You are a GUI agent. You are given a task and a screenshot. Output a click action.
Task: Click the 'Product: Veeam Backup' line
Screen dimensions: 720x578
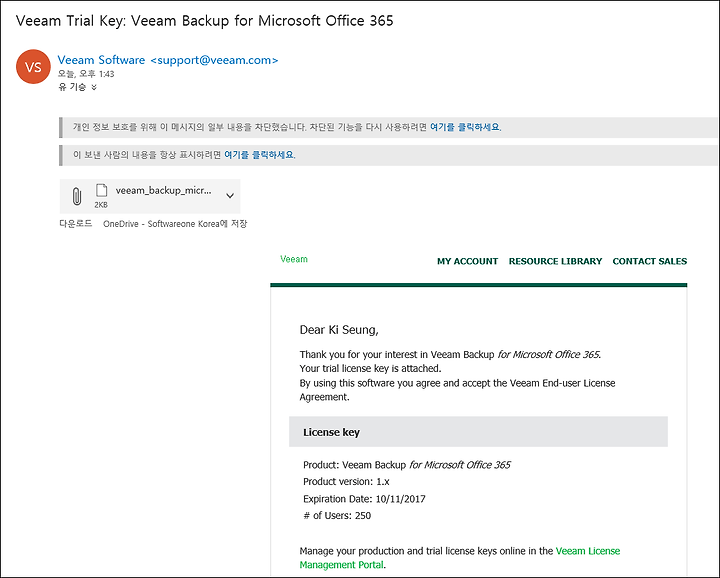pos(406,465)
